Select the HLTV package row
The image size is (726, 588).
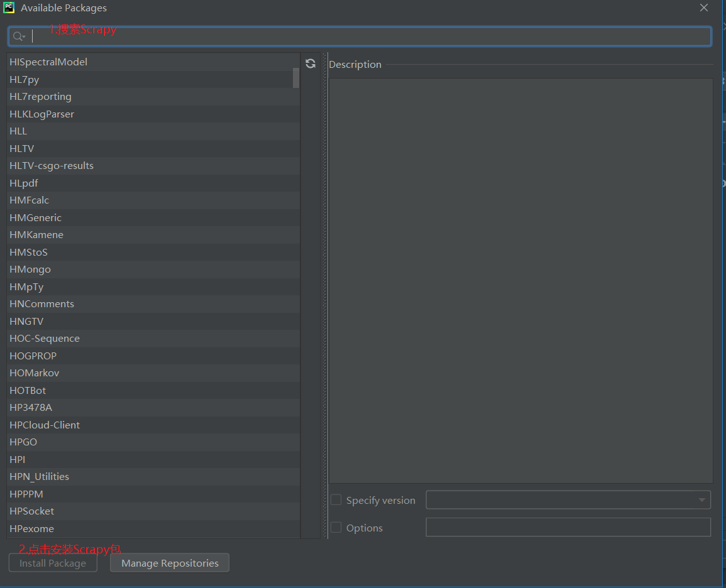click(x=153, y=148)
